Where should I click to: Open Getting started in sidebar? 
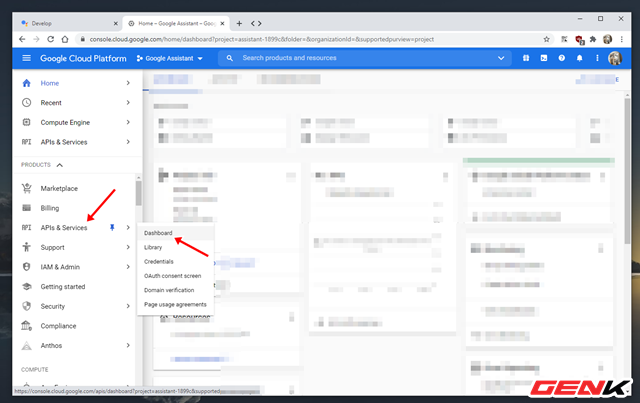pos(63,286)
